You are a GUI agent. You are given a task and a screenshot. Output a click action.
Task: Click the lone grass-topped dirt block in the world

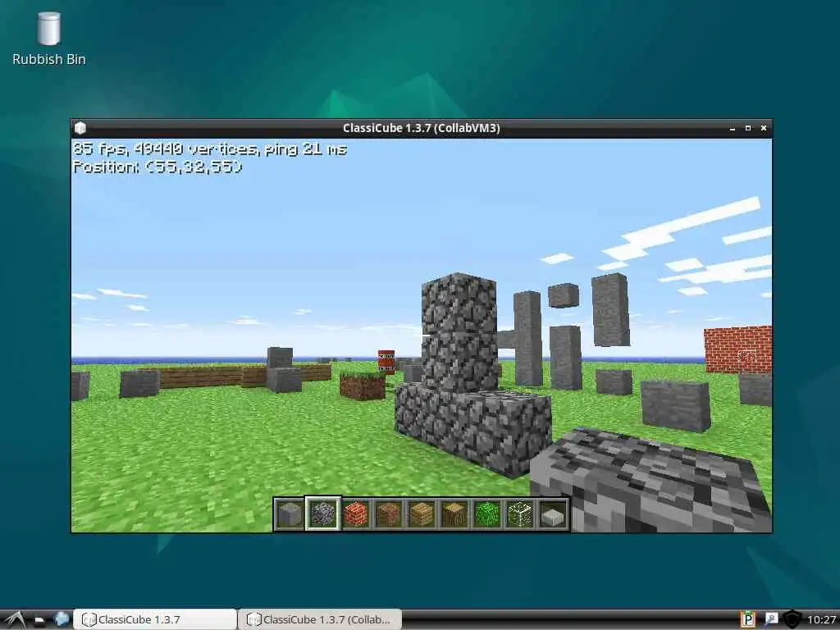pyautogui.click(x=363, y=386)
